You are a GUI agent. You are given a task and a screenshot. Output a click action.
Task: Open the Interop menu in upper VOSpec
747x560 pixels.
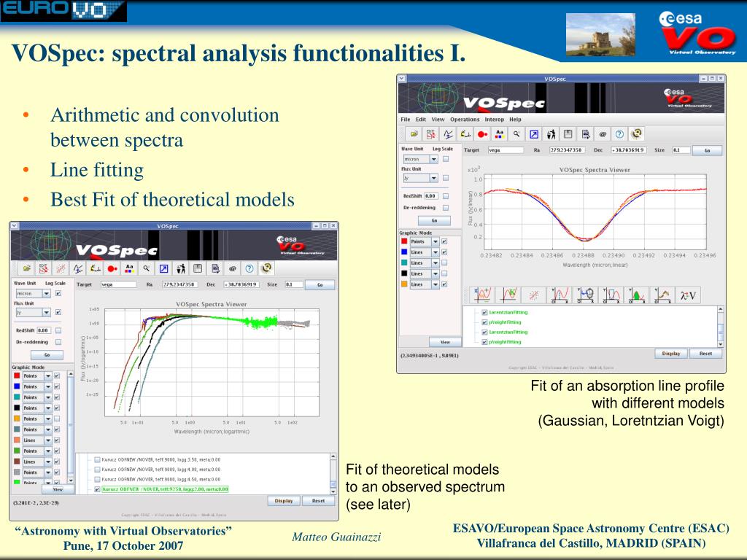[x=495, y=120]
